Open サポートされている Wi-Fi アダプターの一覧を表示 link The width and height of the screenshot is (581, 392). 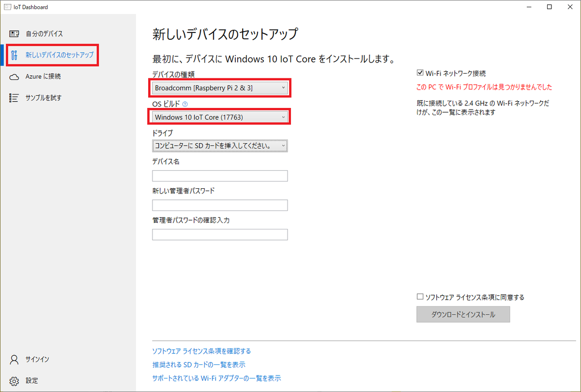click(216, 378)
